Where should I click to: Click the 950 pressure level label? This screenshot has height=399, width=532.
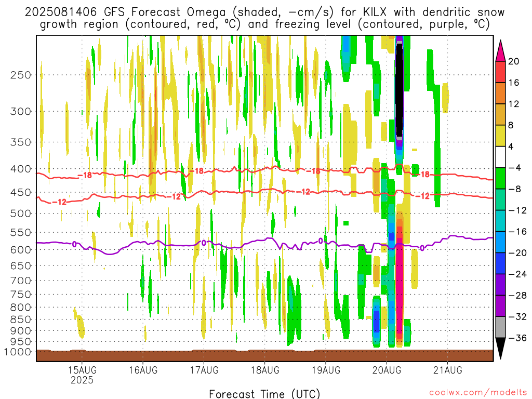(x=21, y=342)
